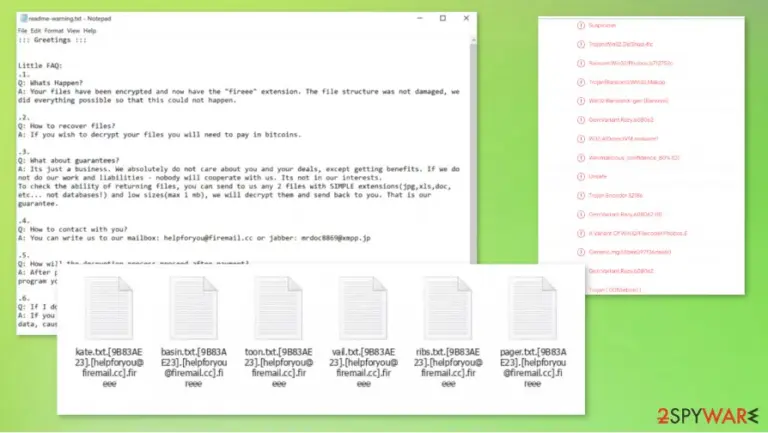Click the W32.AIDetectVM.malware1 detection name
This screenshot has height=433, width=768.
coord(623,139)
